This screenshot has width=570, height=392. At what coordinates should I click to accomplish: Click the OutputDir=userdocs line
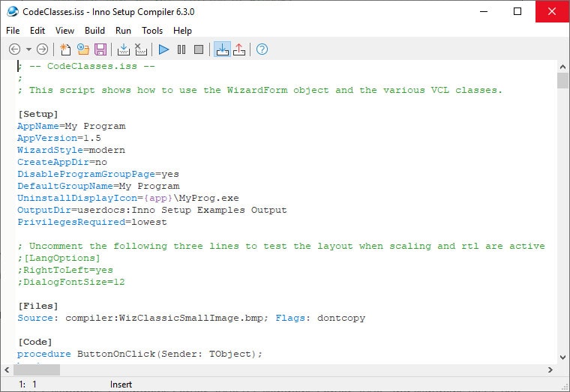coord(152,210)
